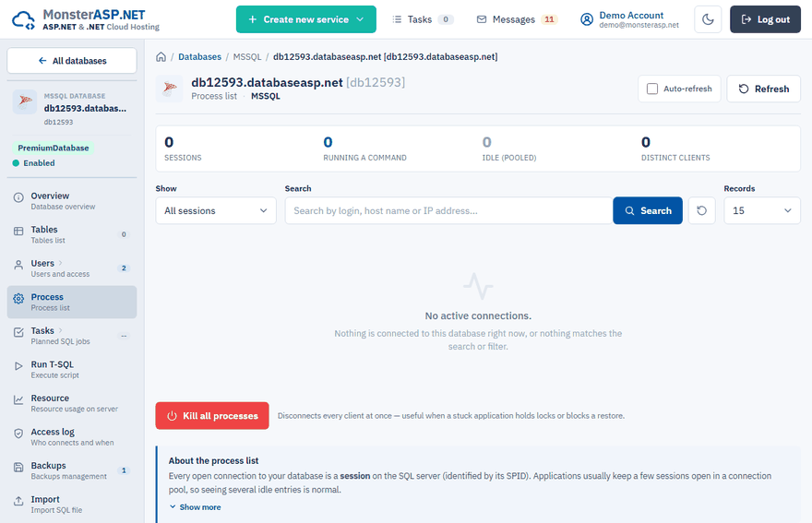Click the No active connections message
Screen dimensions: 812x523
point(478,315)
